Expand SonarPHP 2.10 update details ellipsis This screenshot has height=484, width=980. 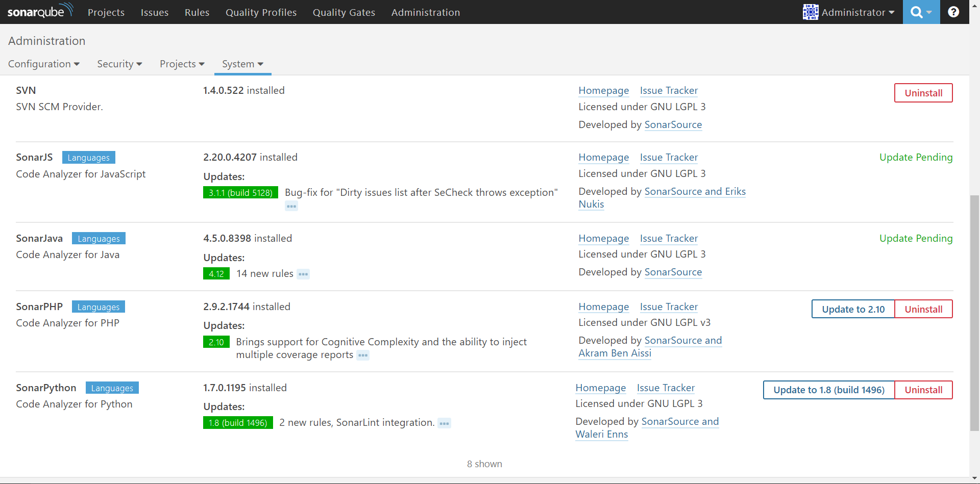363,355
